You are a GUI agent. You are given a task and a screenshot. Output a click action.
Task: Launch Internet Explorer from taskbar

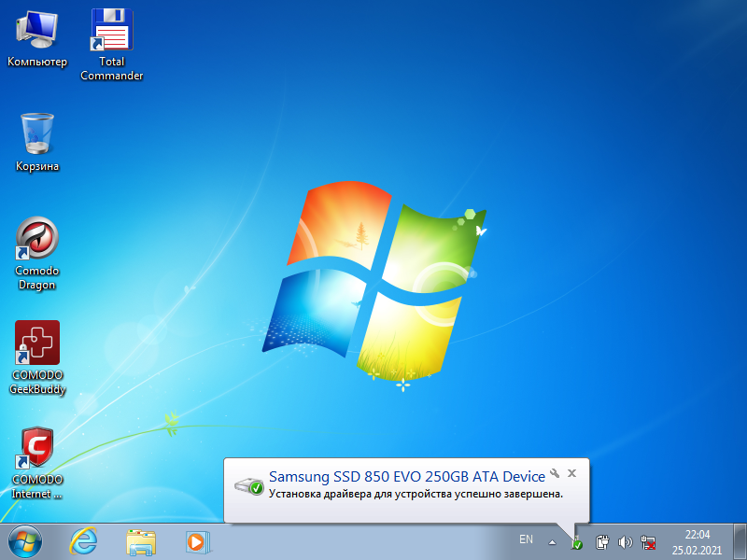point(83,542)
